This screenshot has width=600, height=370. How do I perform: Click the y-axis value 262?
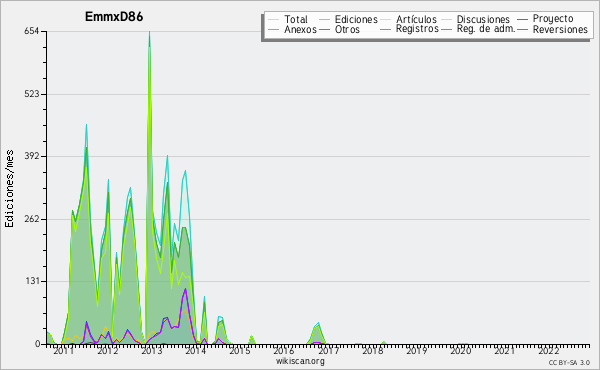[31, 219]
